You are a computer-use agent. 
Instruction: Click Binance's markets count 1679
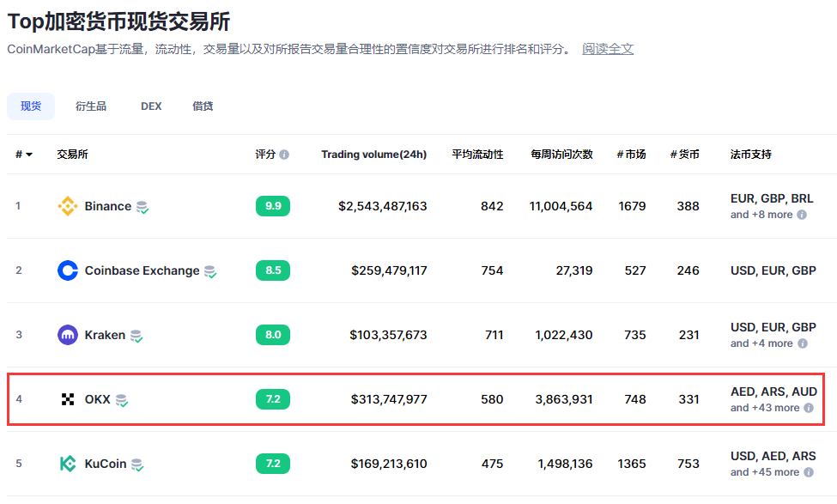point(632,206)
